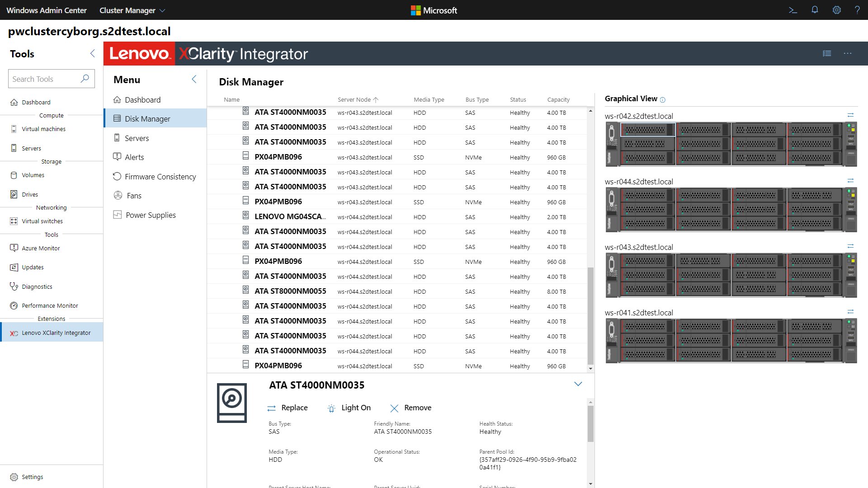Open Virtual machines tool
Screen dimensions: 868x488
(x=52, y=129)
